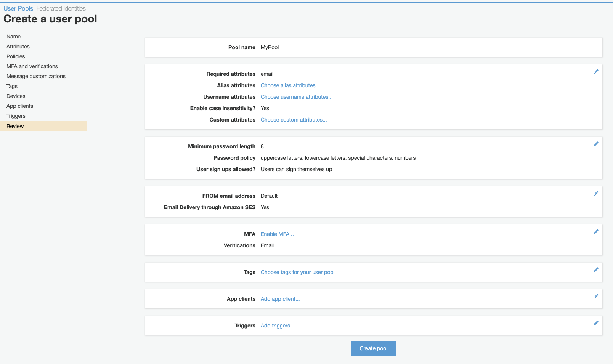Edit the Attributes section using pencil icon
The height and width of the screenshot is (364, 613).
pyautogui.click(x=596, y=71)
